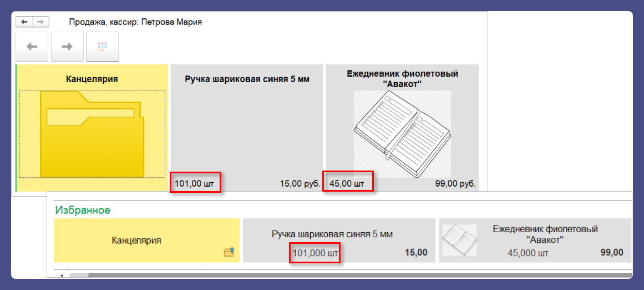Open the Канцелярия folder tile in the top panel
This screenshot has width=644, height=290.
tap(92, 128)
